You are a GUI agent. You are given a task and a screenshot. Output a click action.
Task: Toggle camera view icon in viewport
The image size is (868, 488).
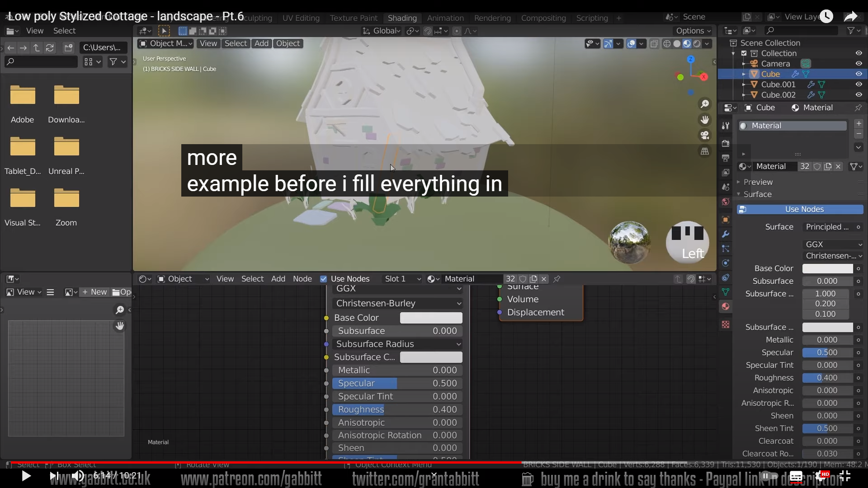(704, 135)
